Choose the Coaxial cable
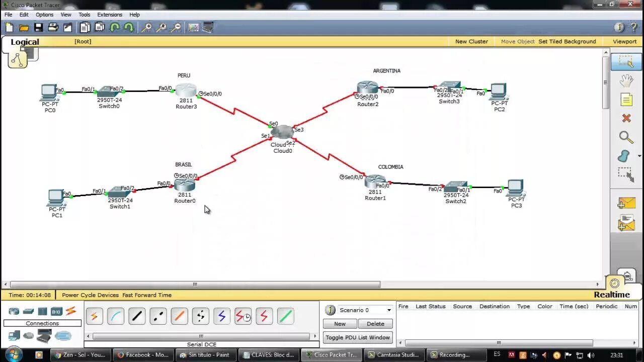 tap(221, 316)
